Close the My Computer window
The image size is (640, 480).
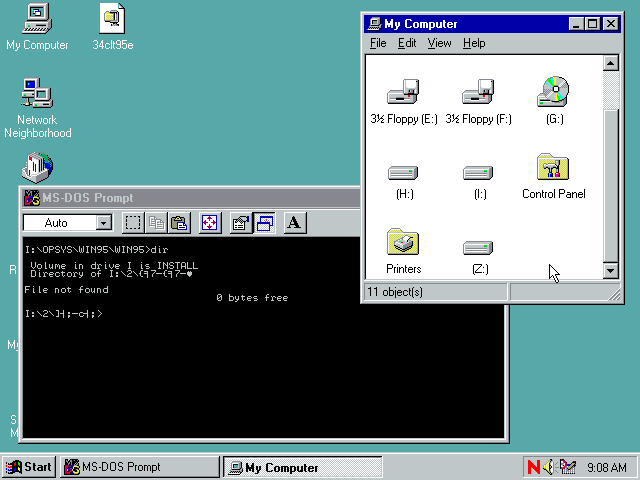(x=611, y=24)
